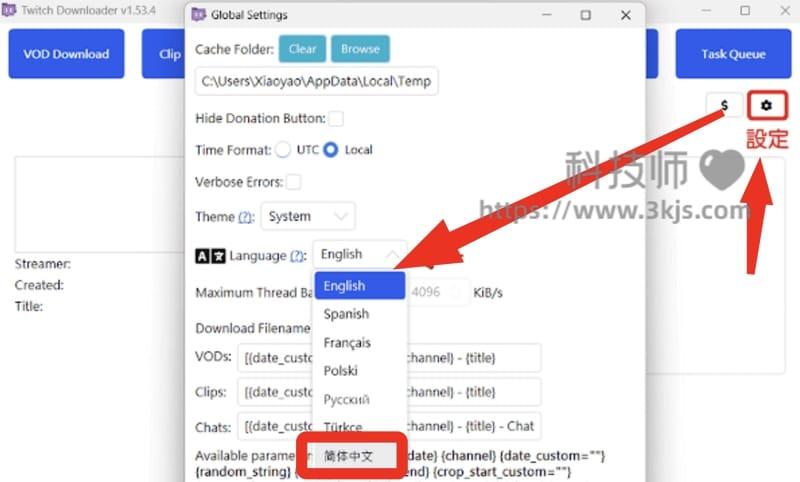Image resolution: width=800 pixels, height=482 pixels.
Task: Open Theme help link (?)
Action: coord(245,217)
